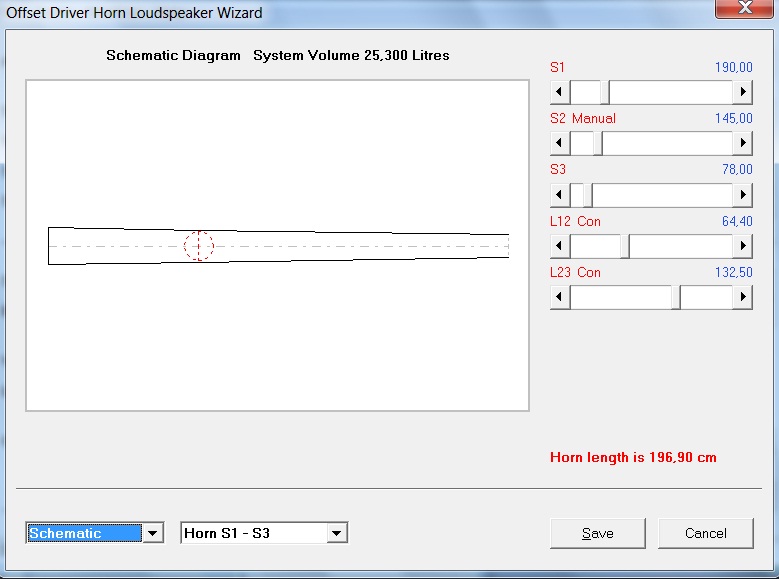Cancel the horn wizard dialog
The image size is (779, 579).
click(705, 533)
